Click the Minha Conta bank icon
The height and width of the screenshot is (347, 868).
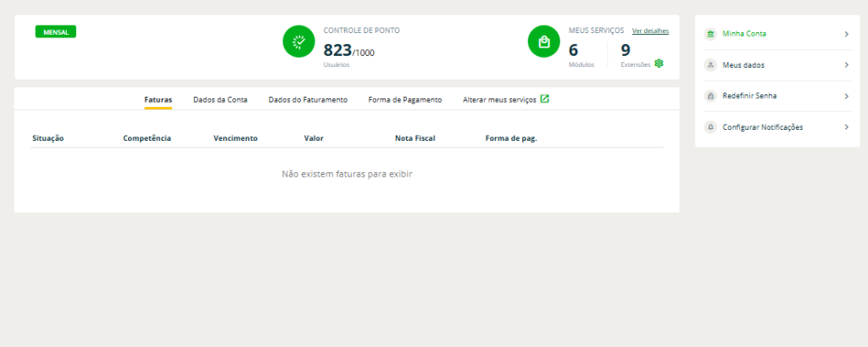(710, 34)
